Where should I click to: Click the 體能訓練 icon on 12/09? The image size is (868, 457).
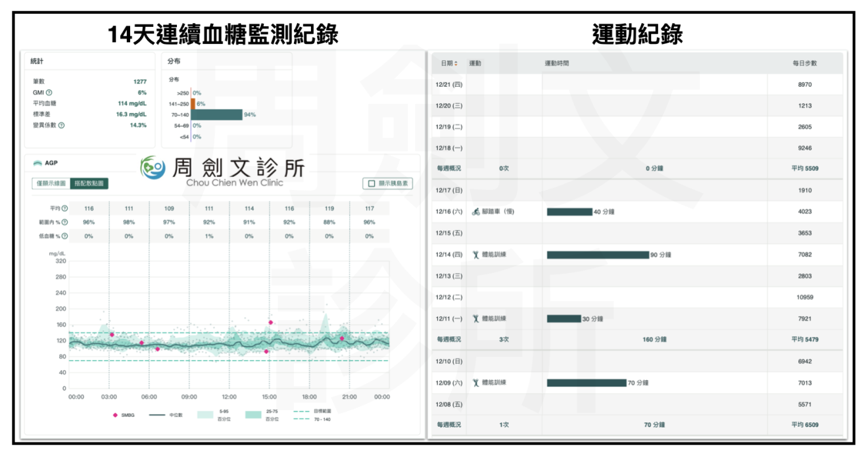tap(475, 383)
